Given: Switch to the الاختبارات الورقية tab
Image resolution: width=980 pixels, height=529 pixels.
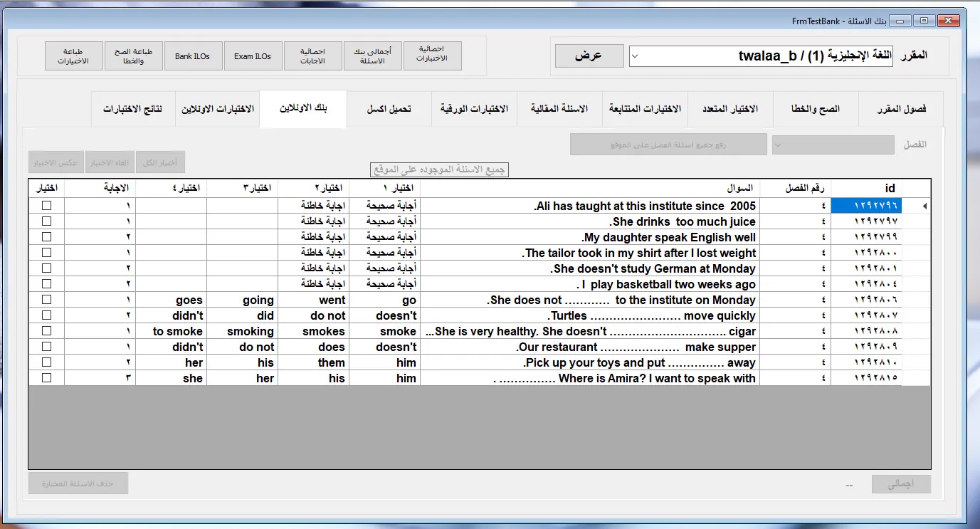Looking at the screenshot, I should (474, 109).
